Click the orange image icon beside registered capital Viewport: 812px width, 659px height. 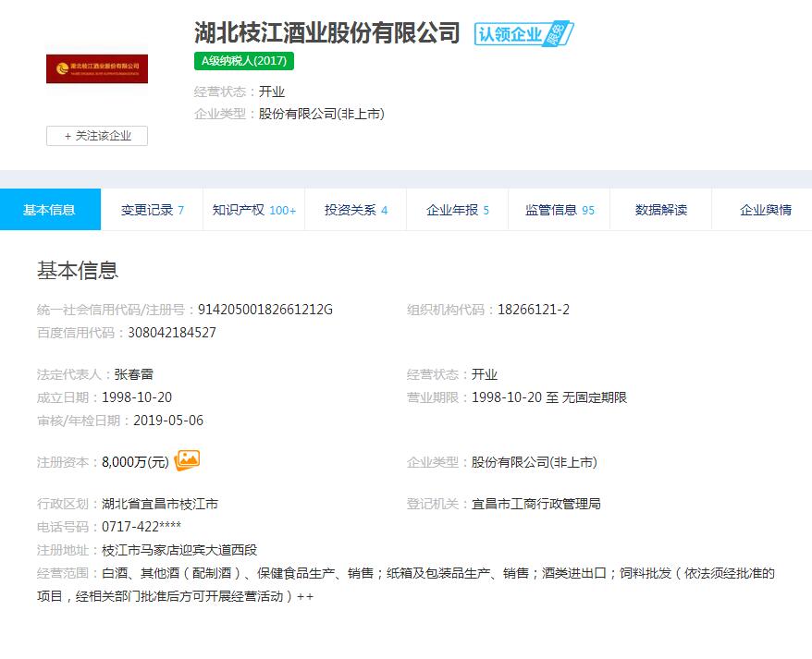pyautogui.click(x=187, y=460)
